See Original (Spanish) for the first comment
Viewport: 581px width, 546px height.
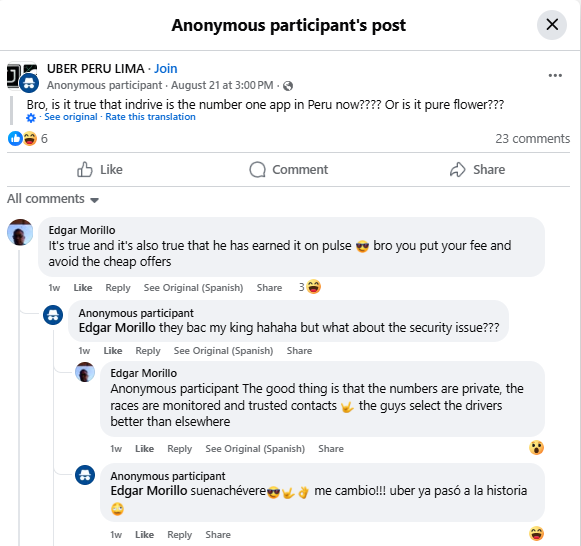pos(193,287)
